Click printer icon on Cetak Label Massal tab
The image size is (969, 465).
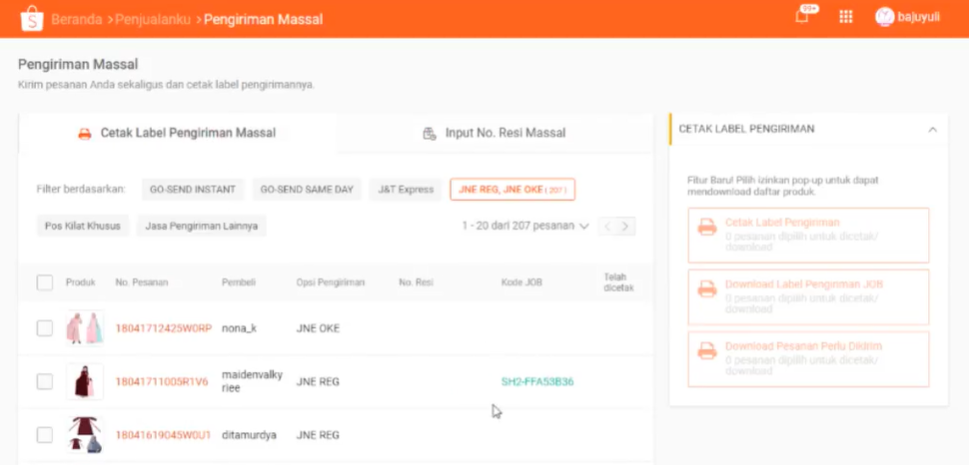tap(85, 134)
